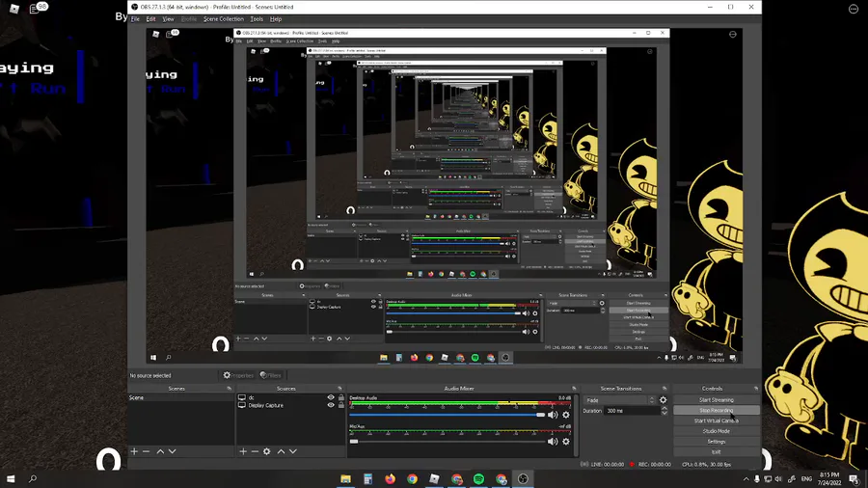The width and height of the screenshot is (868, 488).
Task: Open ENG language selector in taskbar
Action: [x=806, y=478]
